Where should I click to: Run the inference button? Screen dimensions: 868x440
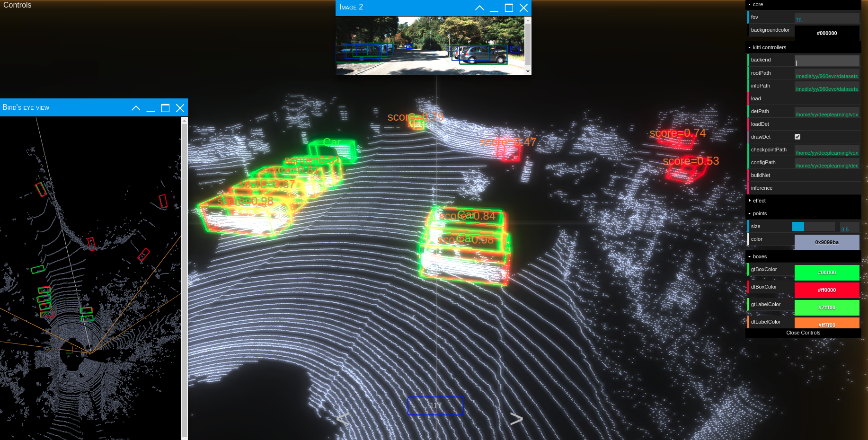tap(803, 188)
